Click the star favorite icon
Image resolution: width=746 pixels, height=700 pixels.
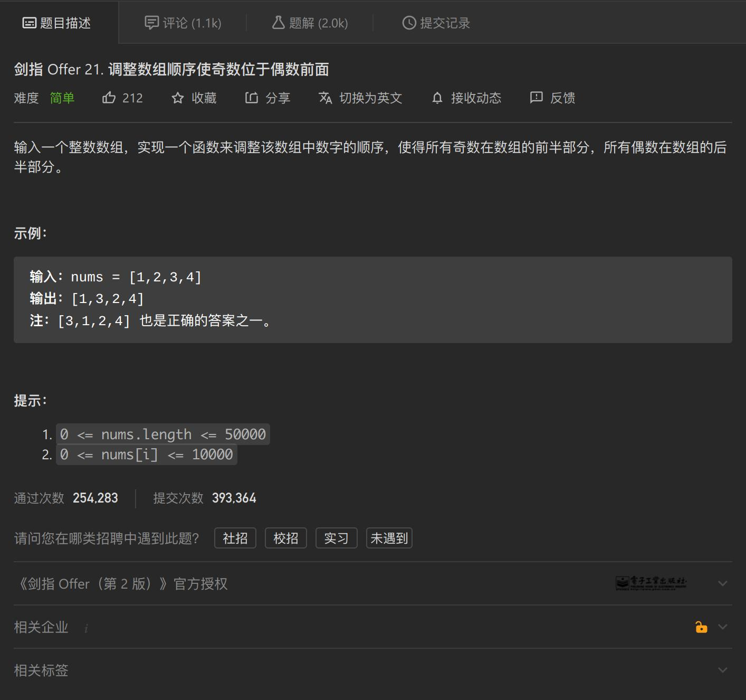tap(178, 98)
